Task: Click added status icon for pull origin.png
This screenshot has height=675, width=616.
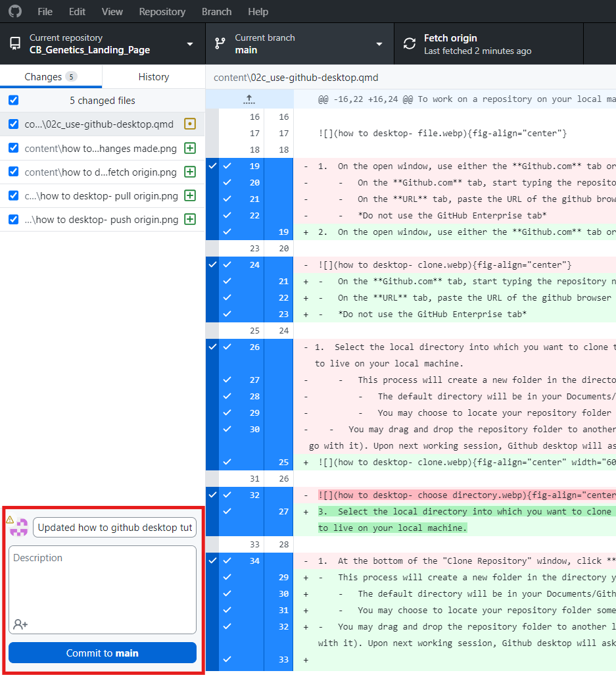Action: [x=190, y=195]
